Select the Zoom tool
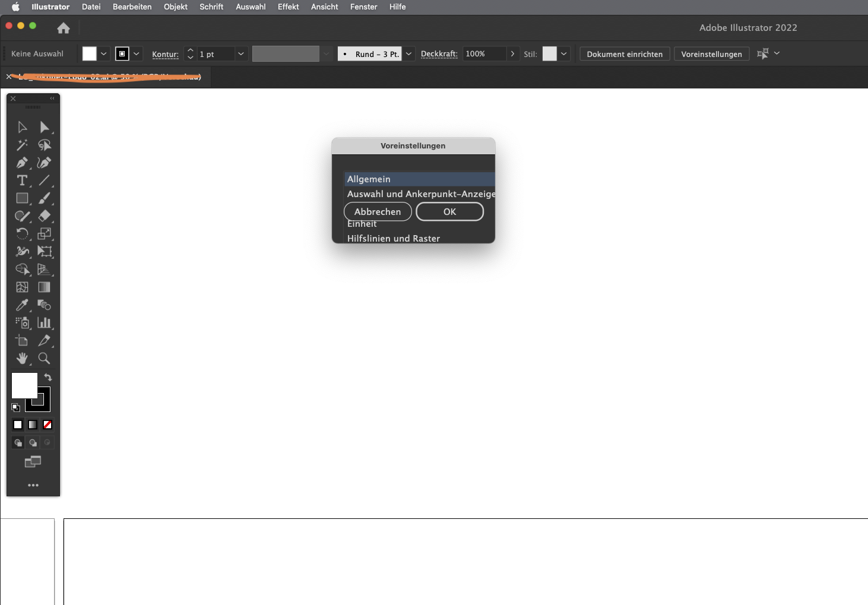This screenshot has width=868, height=605. coord(44,359)
